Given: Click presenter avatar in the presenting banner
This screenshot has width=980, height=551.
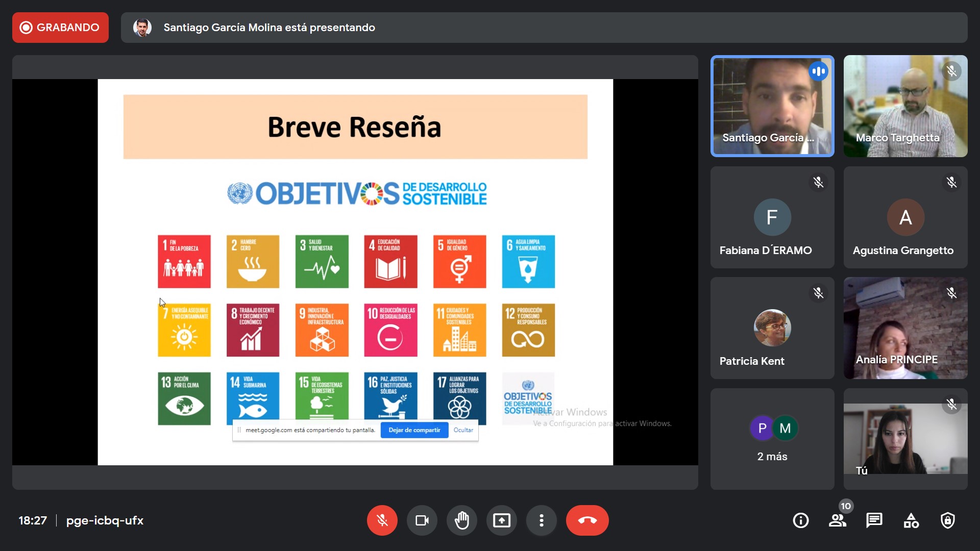Looking at the screenshot, I should tap(142, 28).
